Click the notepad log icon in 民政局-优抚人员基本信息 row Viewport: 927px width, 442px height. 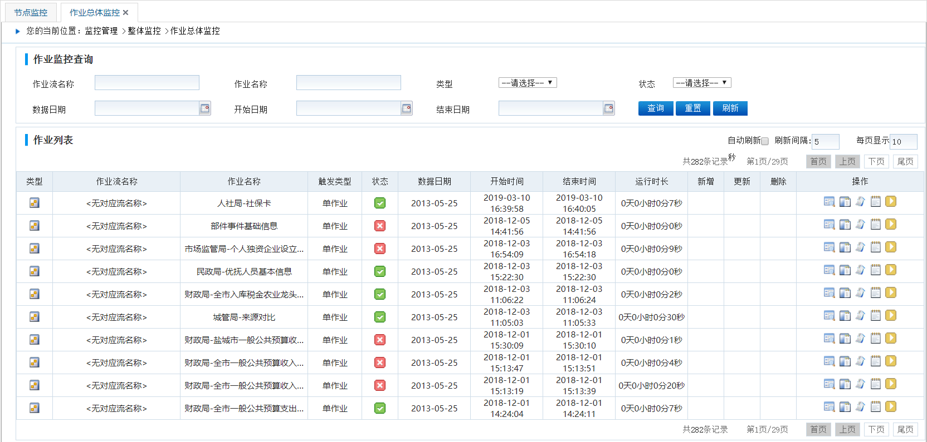(x=875, y=271)
